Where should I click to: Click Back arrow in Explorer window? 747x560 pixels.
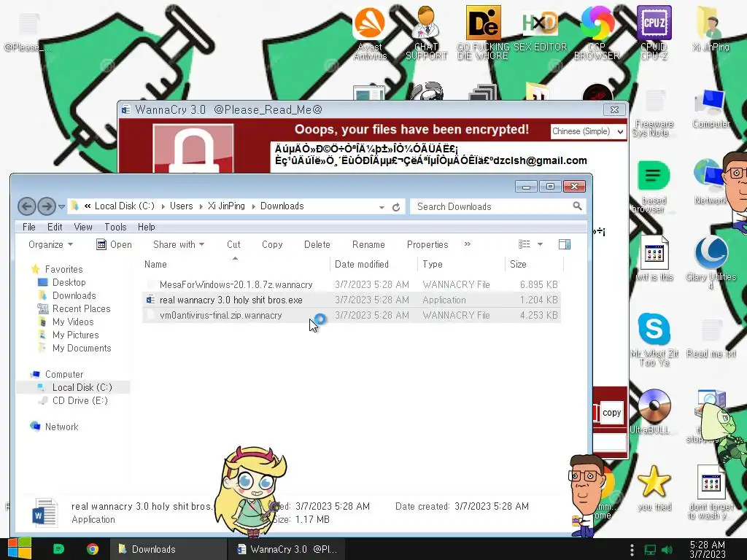click(x=27, y=206)
